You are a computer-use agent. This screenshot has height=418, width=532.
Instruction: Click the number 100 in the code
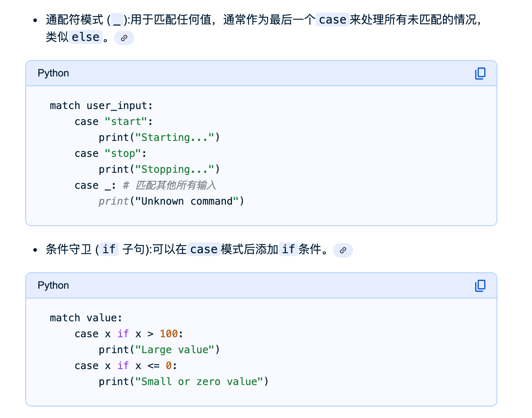169,334
